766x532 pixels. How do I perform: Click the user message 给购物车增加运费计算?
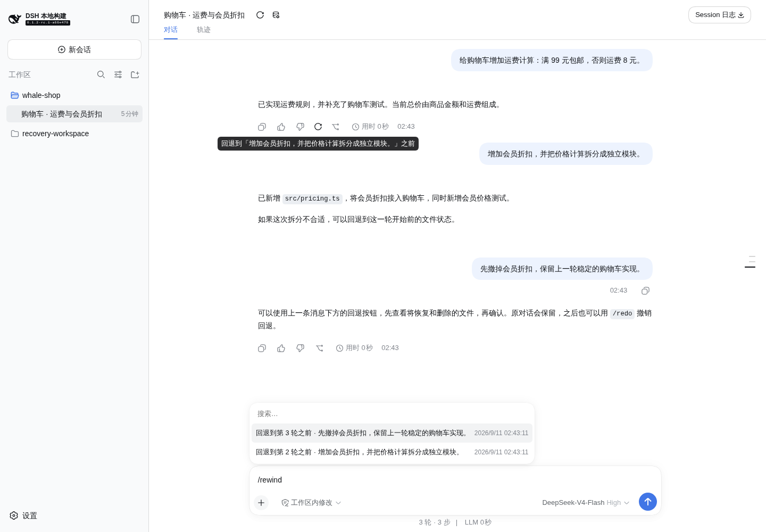click(552, 60)
